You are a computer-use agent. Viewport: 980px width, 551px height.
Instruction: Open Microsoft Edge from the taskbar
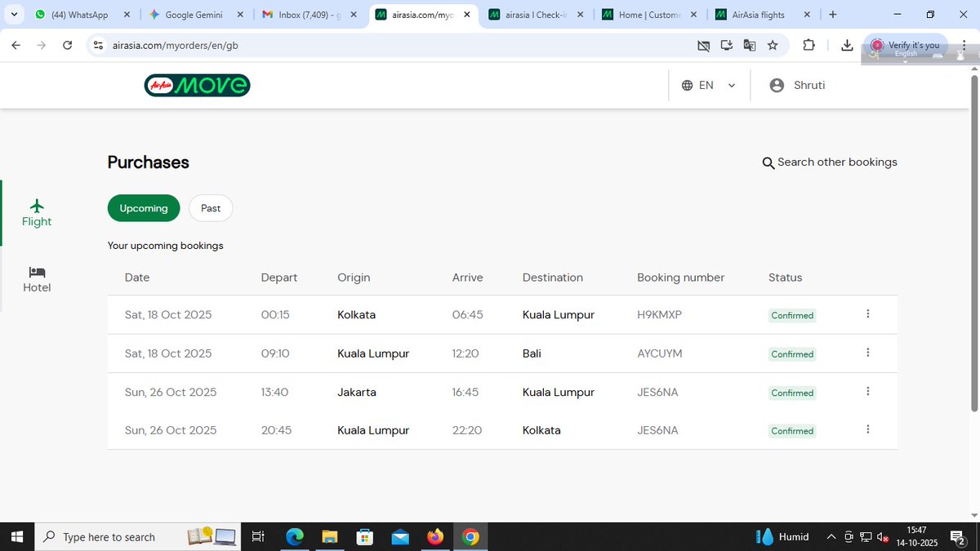pyautogui.click(x=295, y=537)
